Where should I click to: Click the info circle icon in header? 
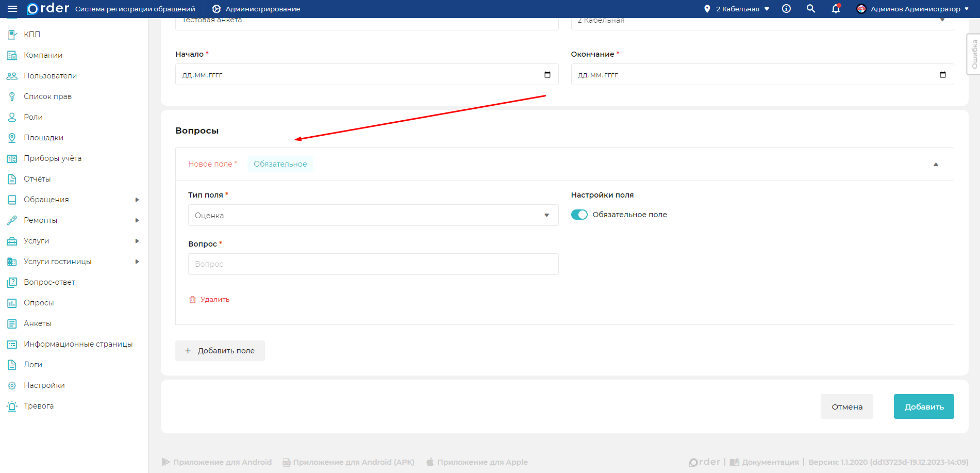coord(786,9)
